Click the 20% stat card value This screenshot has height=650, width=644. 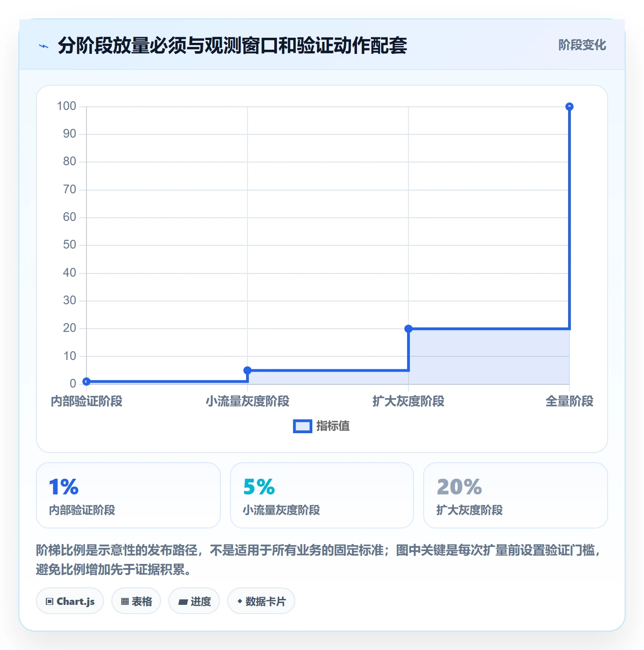[459, 487]
